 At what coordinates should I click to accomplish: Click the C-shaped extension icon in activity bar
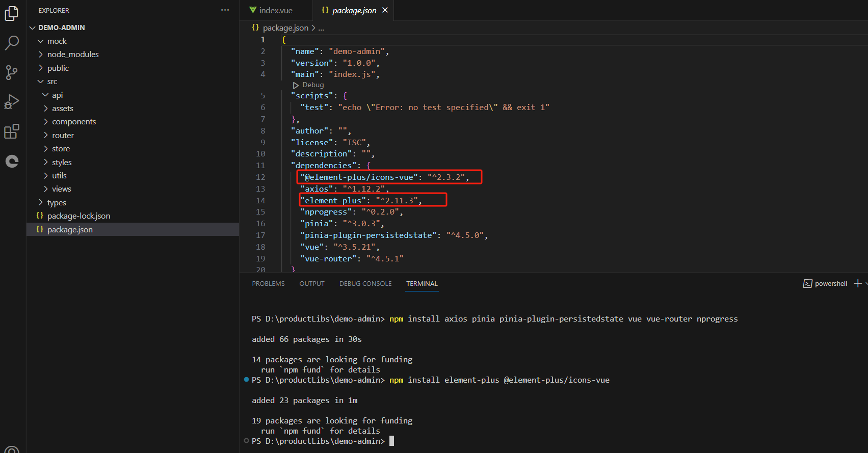(x=12, y=162)
